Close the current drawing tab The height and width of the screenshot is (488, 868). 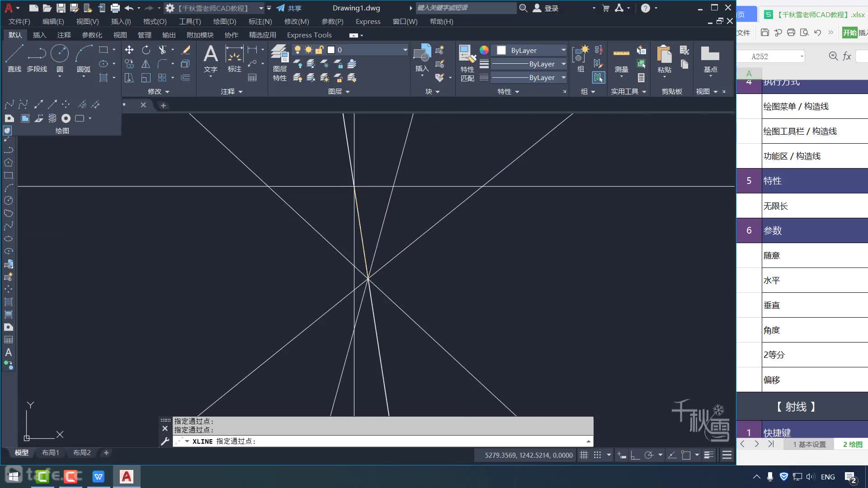coord(143,105)
